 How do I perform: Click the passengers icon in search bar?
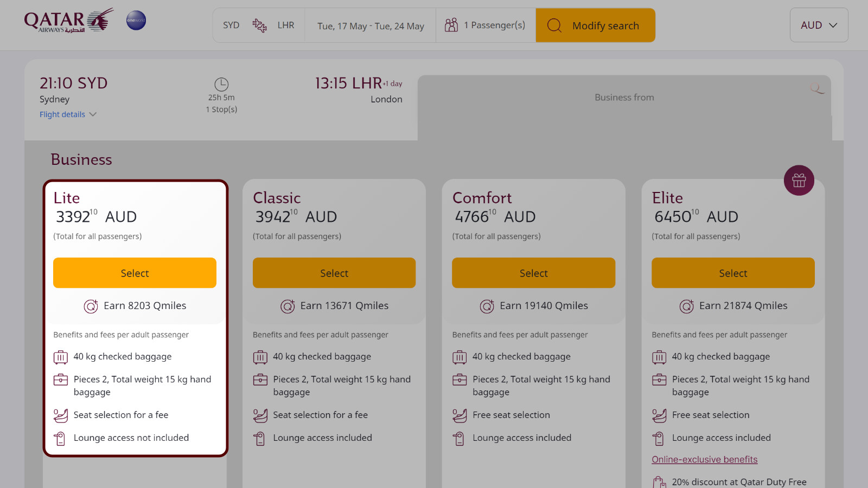click(x=451, y=25)
